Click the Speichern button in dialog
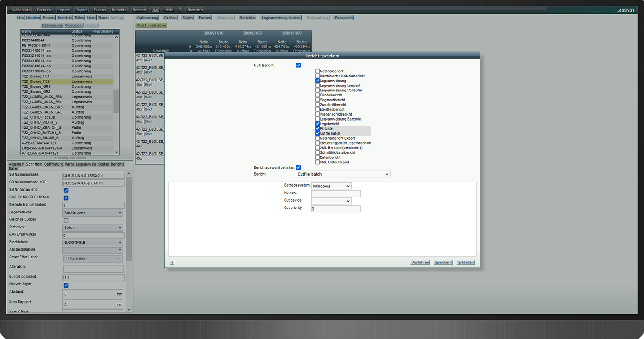This screenshot has width=644, height=339. (443, 263)
